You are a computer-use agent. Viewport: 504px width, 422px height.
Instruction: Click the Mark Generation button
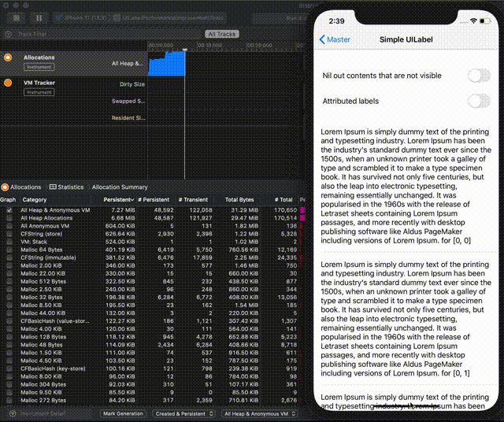[123, 413]
